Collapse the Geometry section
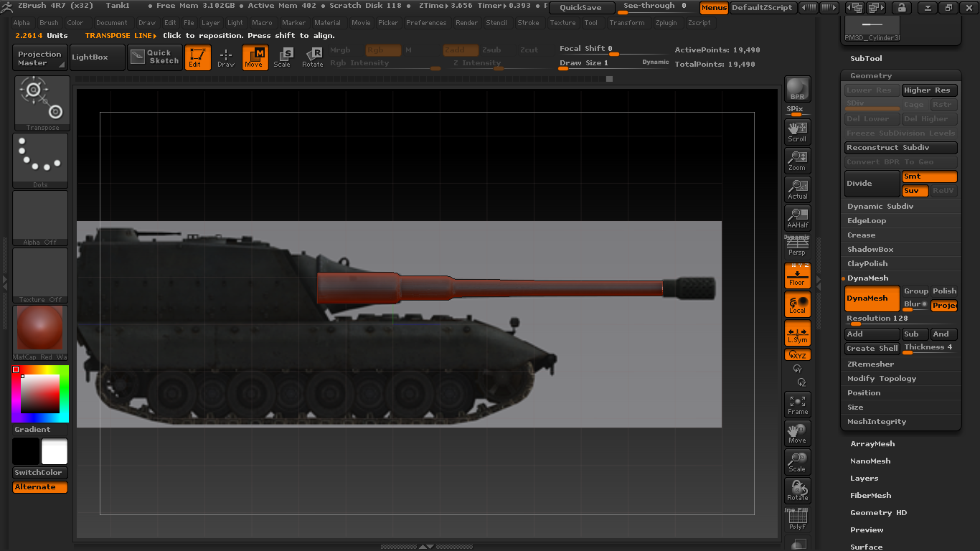 coord(871,76)
